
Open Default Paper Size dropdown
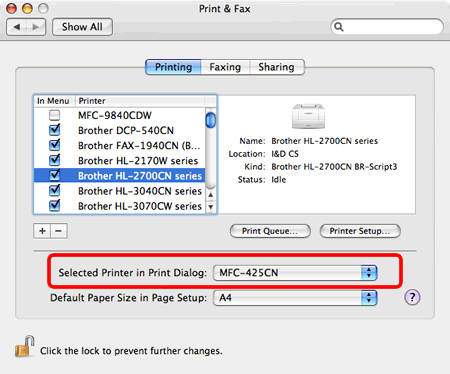295,298
